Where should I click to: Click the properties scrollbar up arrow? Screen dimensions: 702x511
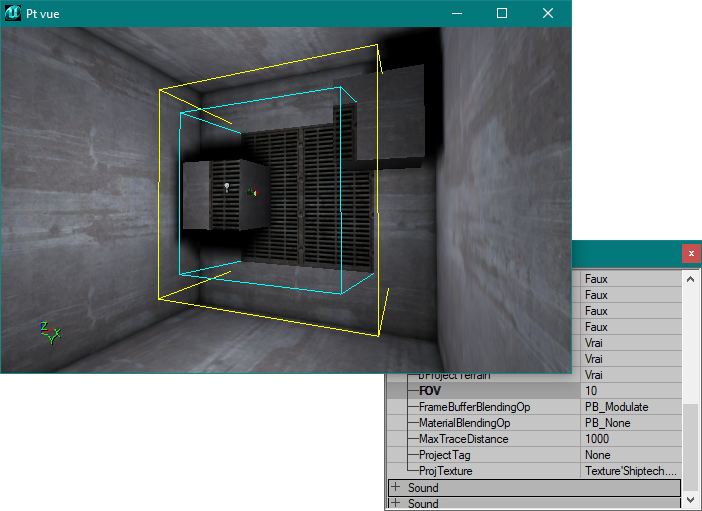[690, 279]
